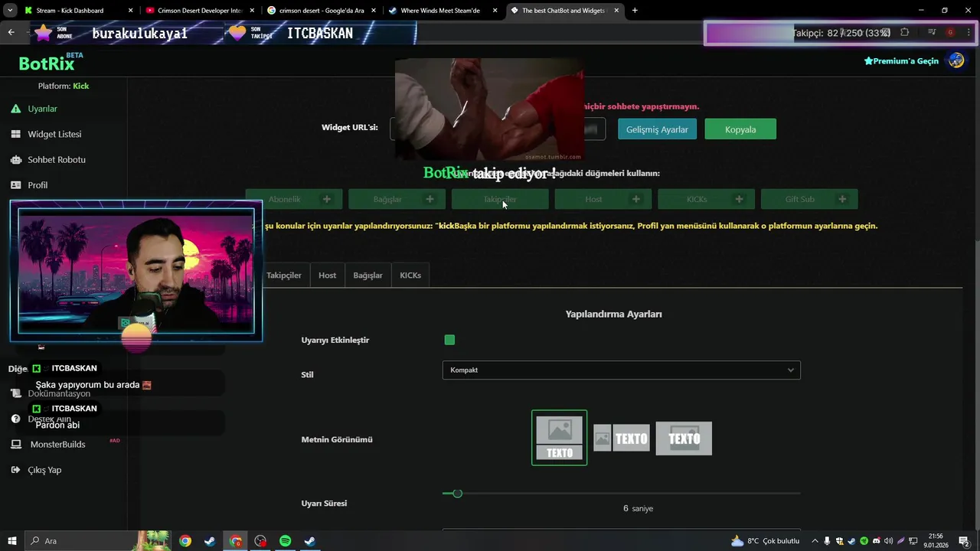
Task: Switch to crimson desert Google'da Ara tab
Action: pos(320,11)
